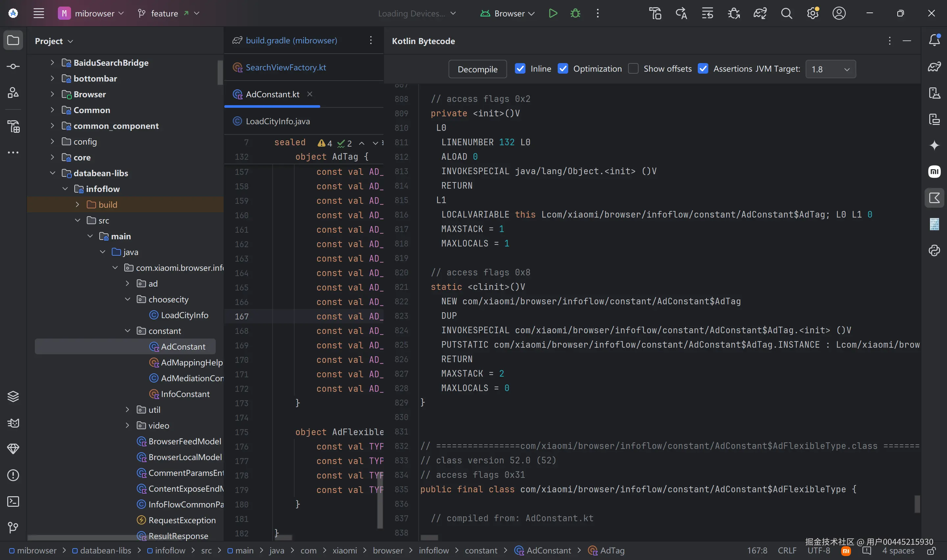Disable the Optimization checkbox

(x=563, y=69)
